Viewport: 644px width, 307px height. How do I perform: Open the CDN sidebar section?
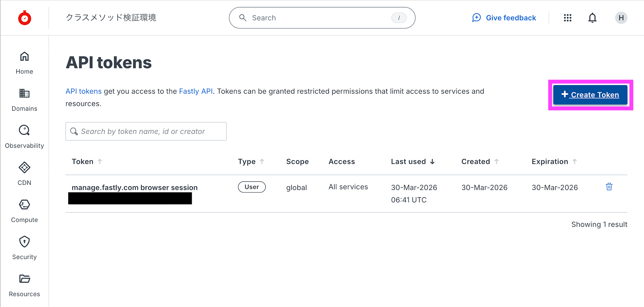pos(24,174)
